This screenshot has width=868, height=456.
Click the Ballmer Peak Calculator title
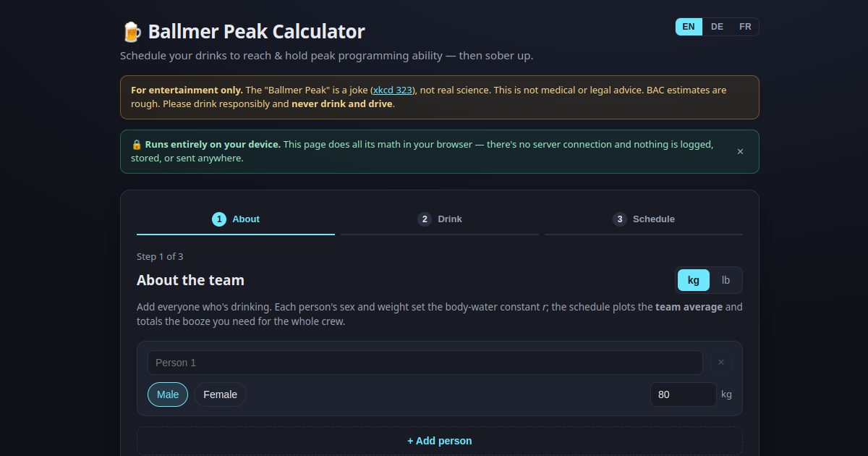pos(257,32)
